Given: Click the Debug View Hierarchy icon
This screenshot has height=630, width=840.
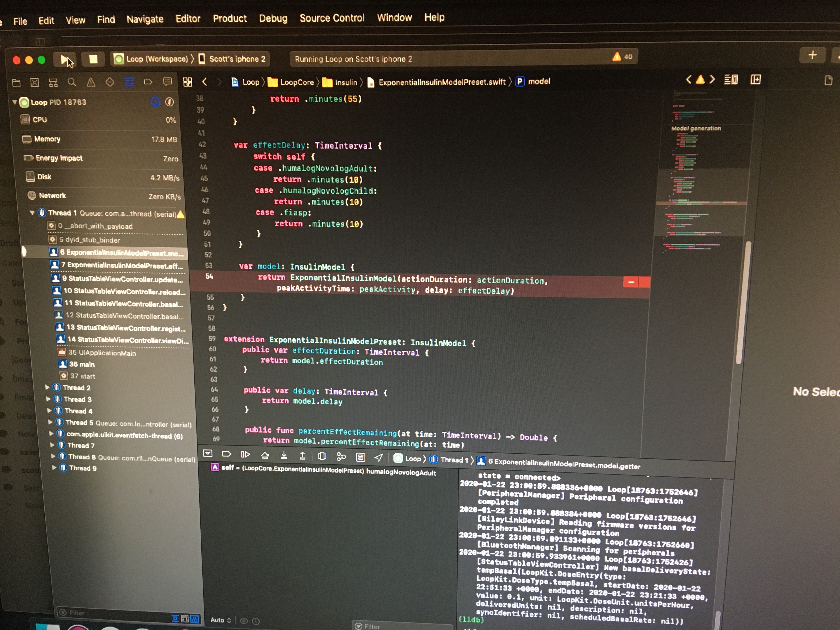Looking at the screenshot, I should (x=322, y=456).
